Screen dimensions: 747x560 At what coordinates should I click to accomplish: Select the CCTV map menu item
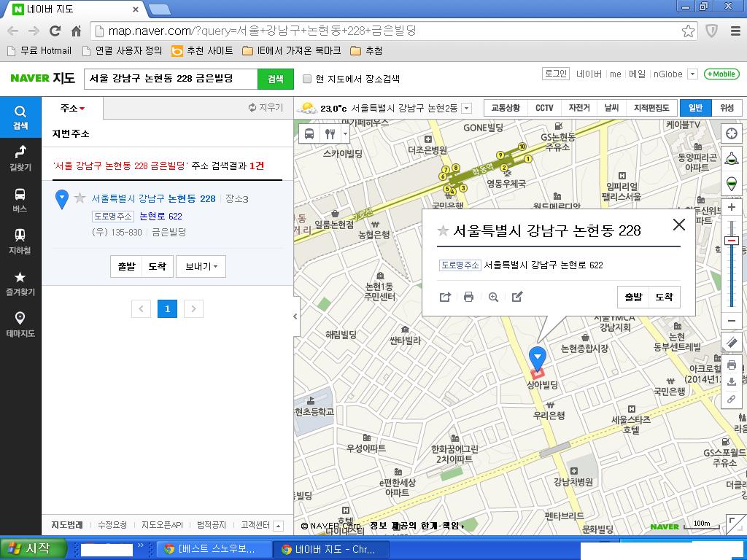[544, 108]
